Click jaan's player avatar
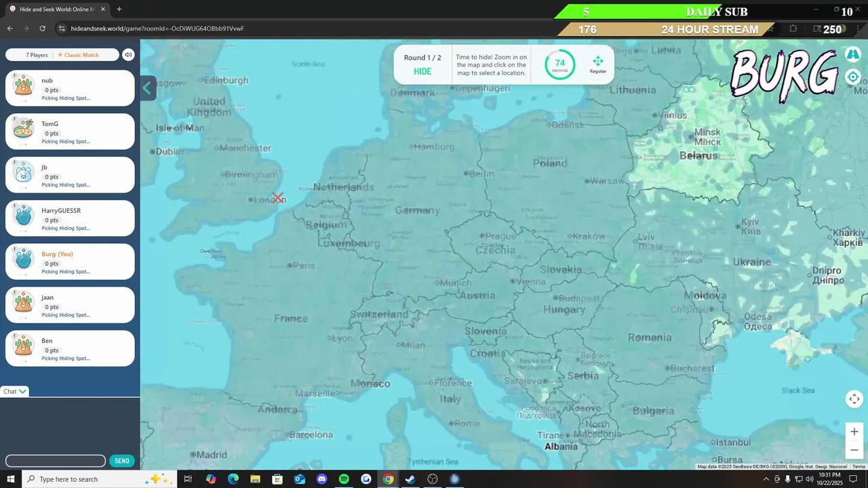Viewport: 868px width, 488px height. coord(24,302)
